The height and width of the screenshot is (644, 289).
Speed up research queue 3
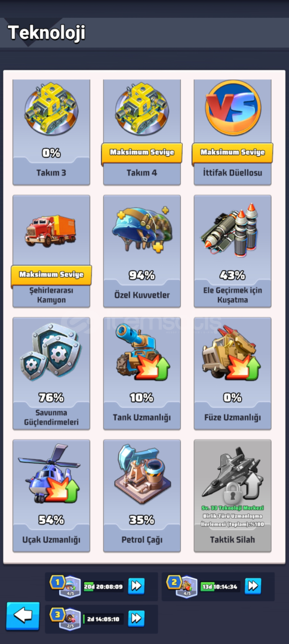[x=136, y=618]
